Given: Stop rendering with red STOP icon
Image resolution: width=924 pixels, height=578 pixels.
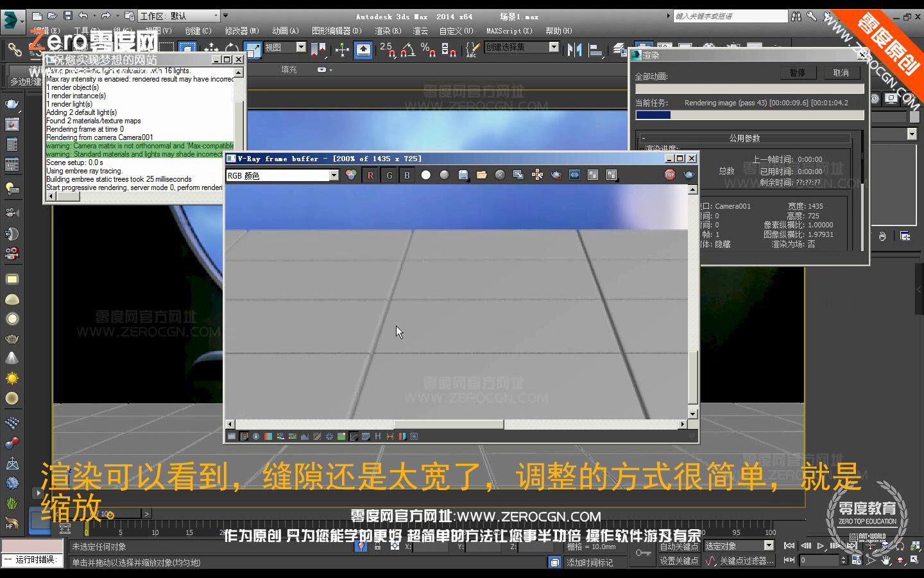Looking at the screenshot, I should tap(670, 175).
